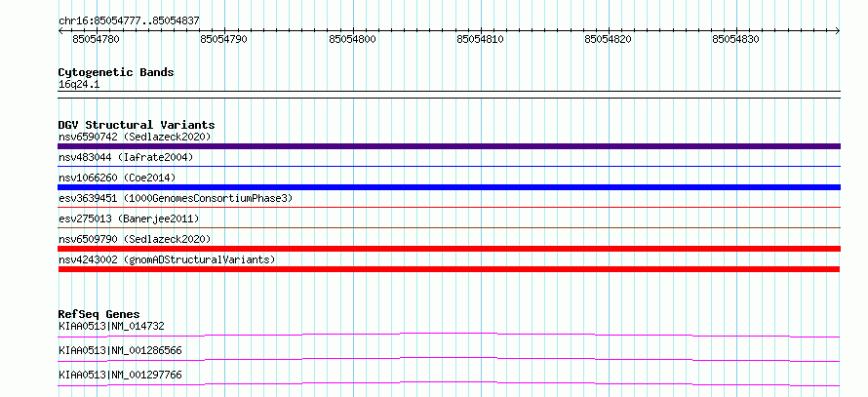Click the magenta NM_001286566 transcript line
868x397 pixels.
449,359
